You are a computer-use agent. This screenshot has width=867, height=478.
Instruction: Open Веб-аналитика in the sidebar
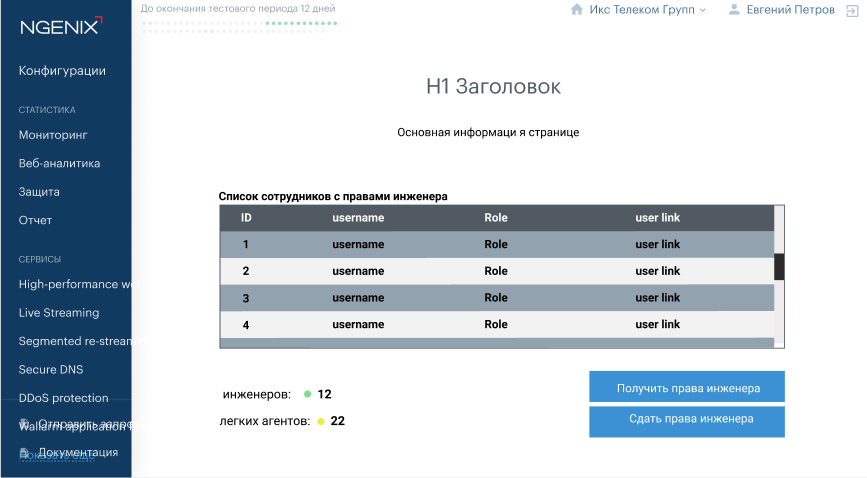[59, 163]
